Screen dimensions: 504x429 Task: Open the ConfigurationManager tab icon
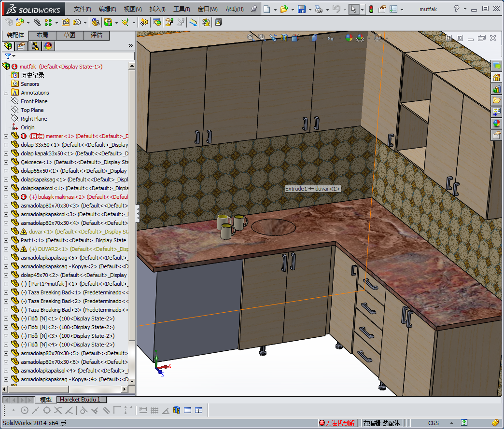tap(35, 46)
